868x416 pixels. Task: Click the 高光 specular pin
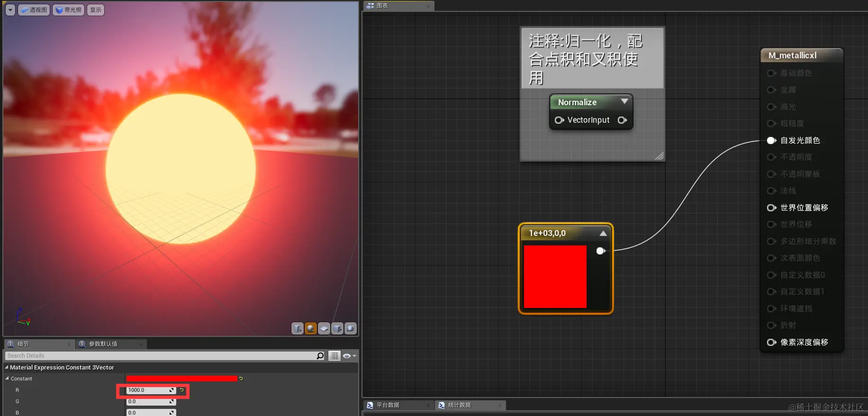pyautogui.click(x=771, y=107)
